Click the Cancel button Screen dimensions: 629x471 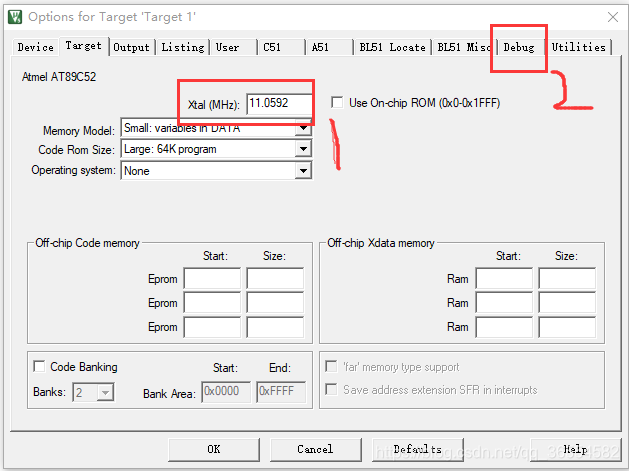point(315,449)
